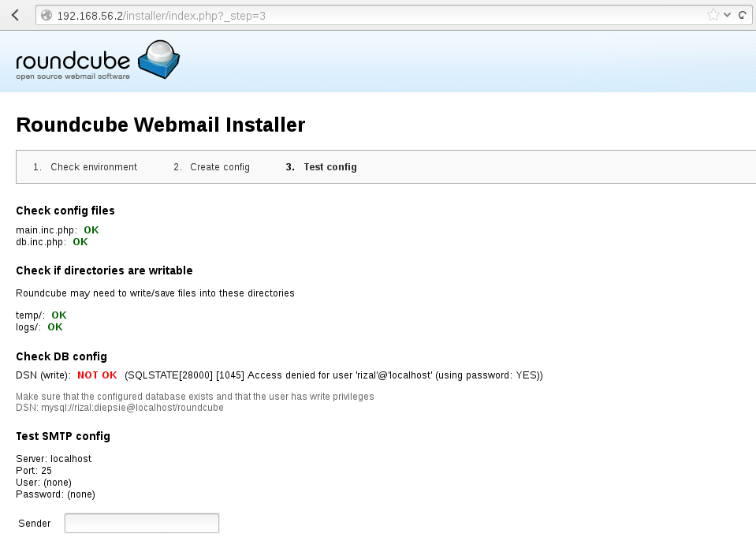
Task: Open the bookmarks dropdown arrow beside the star
Action: [x=727, y=15]
